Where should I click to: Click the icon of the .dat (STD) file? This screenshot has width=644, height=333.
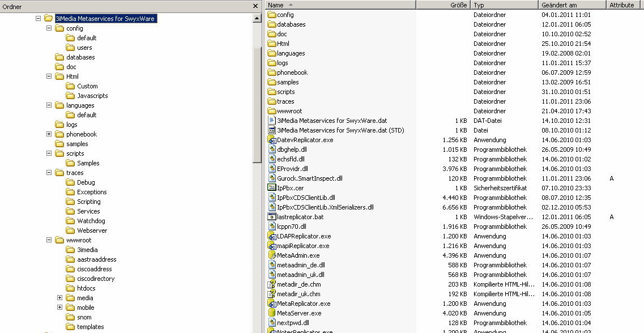271,130
